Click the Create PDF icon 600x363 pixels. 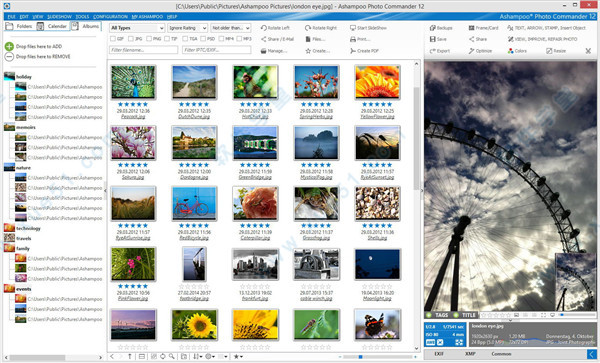[353, 51]
